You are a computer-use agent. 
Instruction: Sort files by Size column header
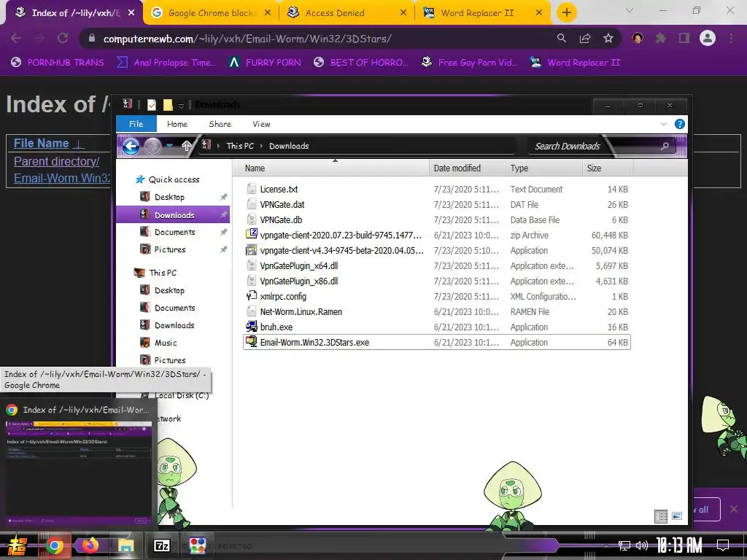(x=608, y=168)
